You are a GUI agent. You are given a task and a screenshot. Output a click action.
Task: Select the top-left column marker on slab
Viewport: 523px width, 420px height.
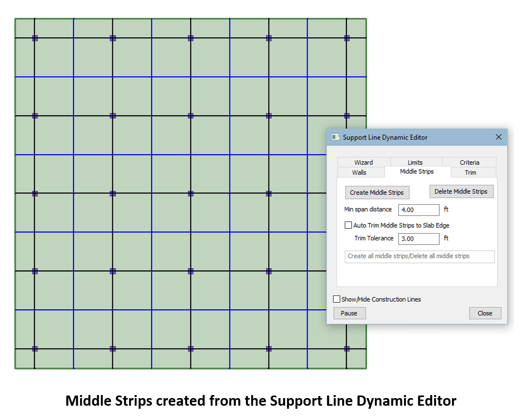point(35,38)
